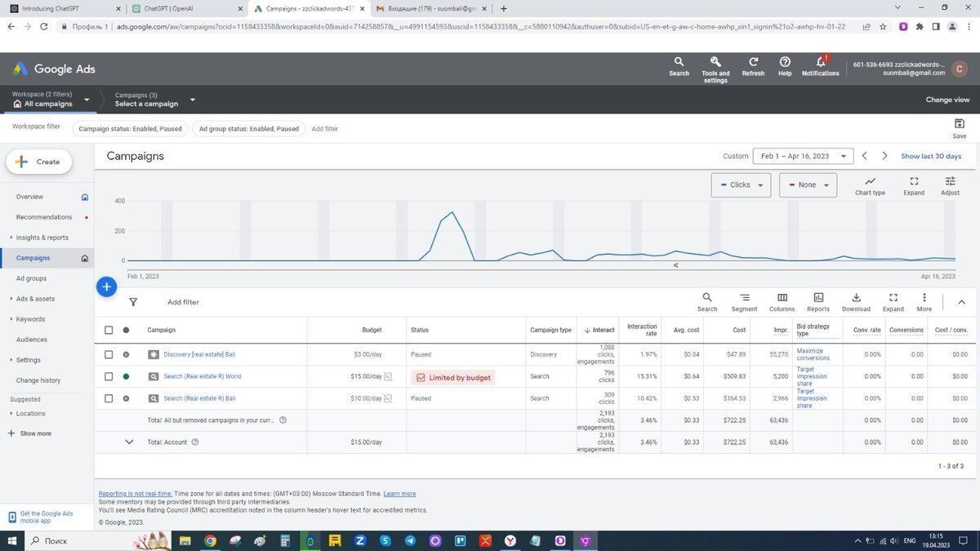Go to Ad groups in sidebar

tap(32, 278)
